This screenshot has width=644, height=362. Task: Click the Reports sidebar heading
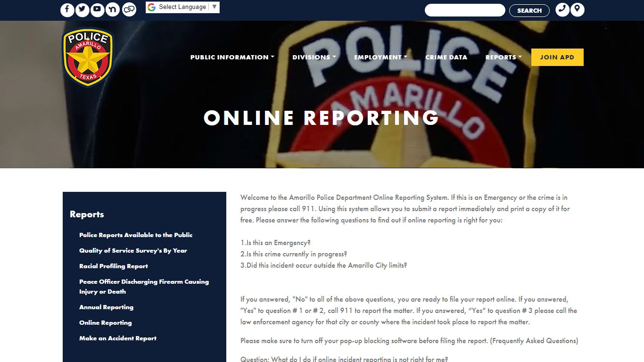87,214
